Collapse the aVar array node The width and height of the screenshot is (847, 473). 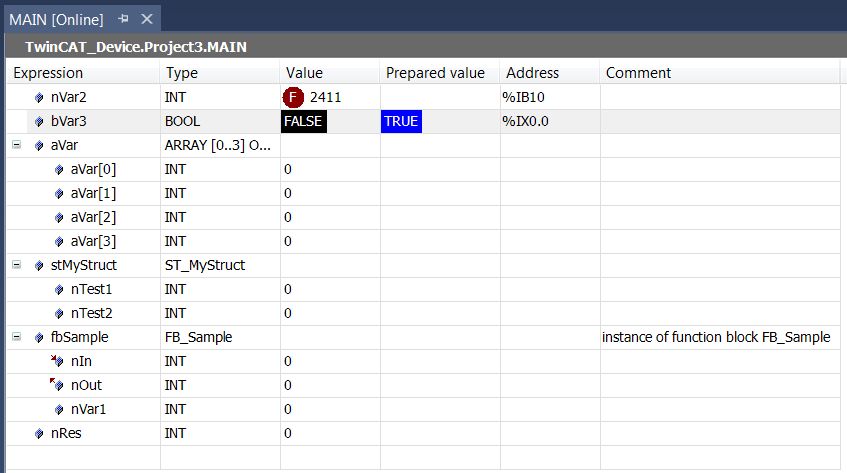(x=17, y=145)
